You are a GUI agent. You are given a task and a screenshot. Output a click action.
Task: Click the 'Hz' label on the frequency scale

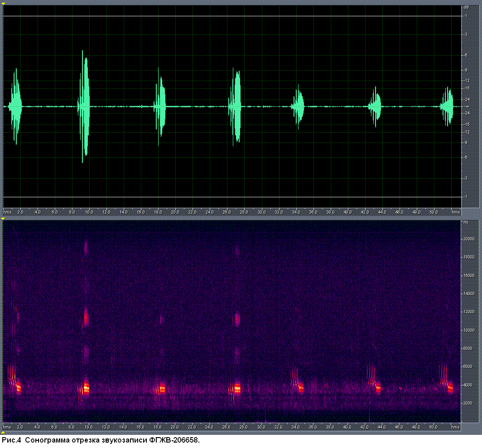point(465,223)
